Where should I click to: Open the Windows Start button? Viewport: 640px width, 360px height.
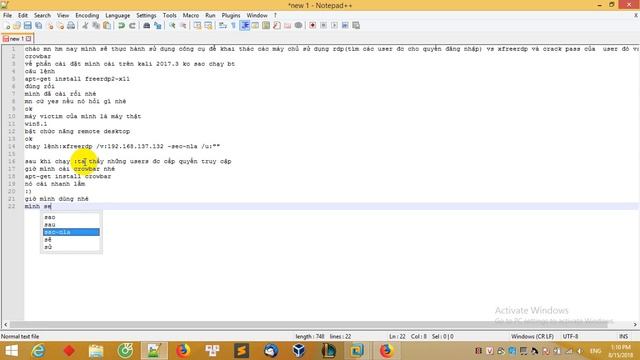tap(11, 351)
